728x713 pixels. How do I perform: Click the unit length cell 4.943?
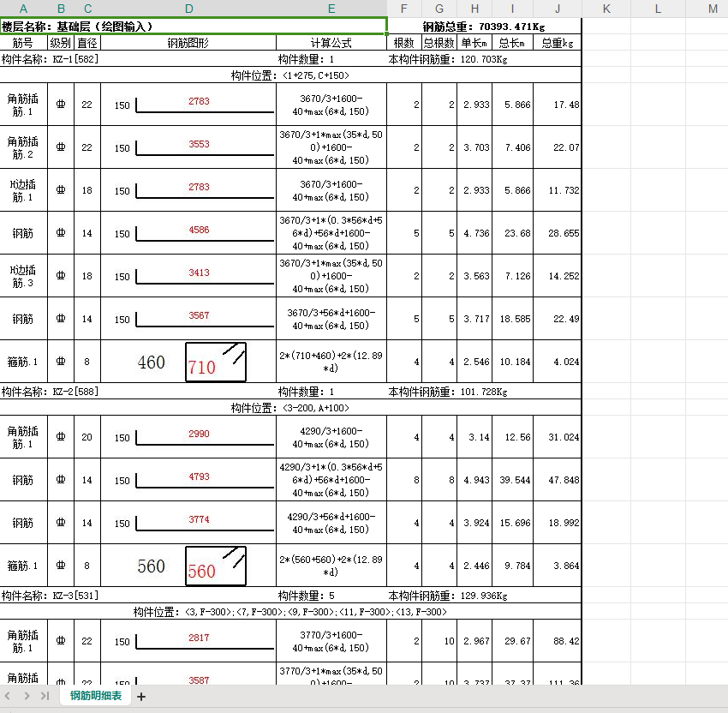474,480
